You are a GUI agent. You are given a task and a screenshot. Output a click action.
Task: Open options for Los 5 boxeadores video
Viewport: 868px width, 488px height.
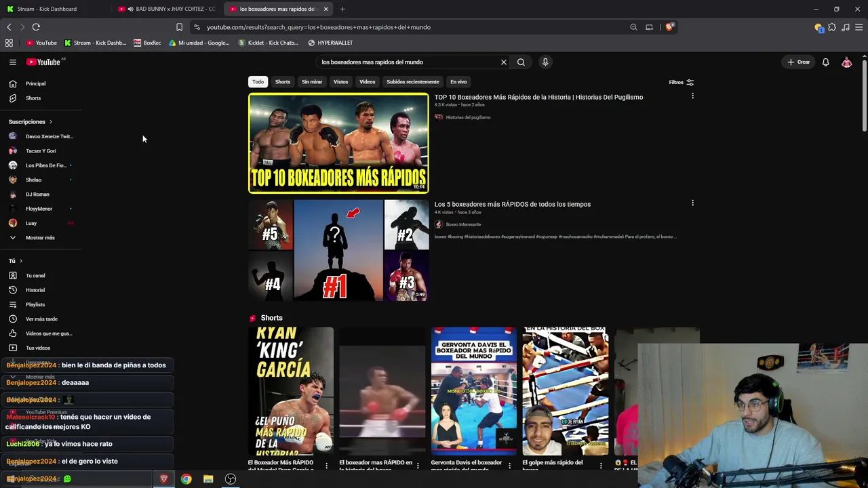coord(692,203)
